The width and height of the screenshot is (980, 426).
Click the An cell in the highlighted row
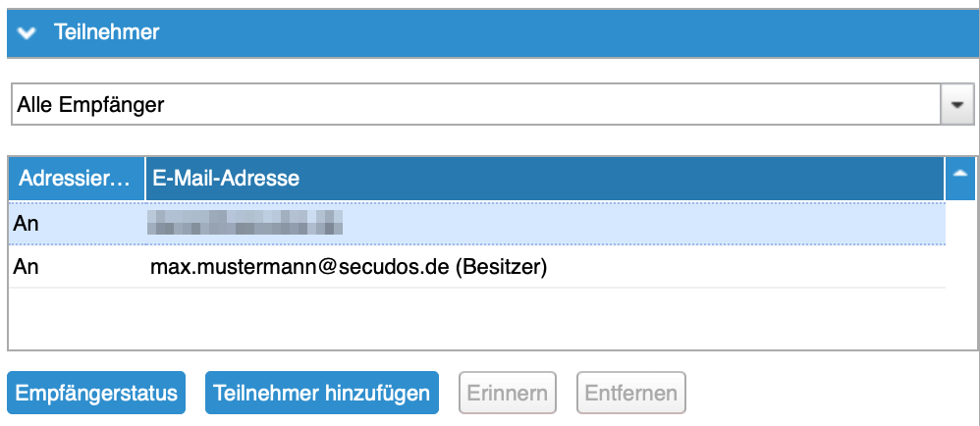26,223
